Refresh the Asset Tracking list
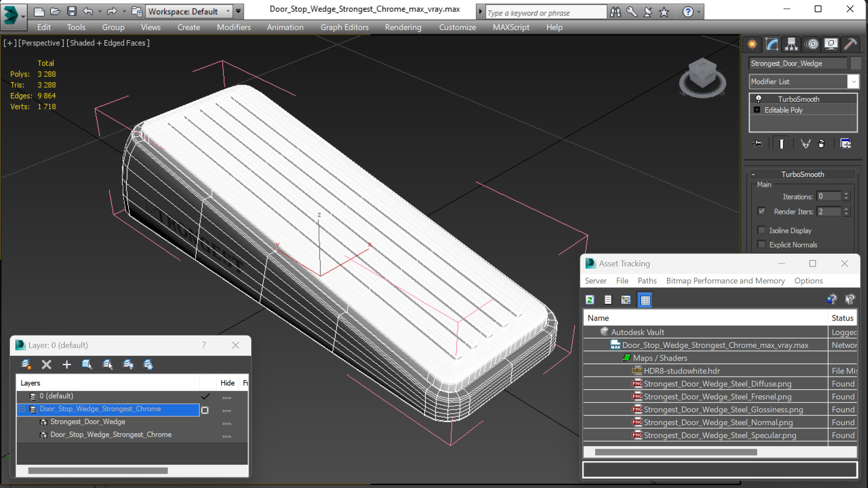Screen dimensions: 868x488 pos(590,300)
